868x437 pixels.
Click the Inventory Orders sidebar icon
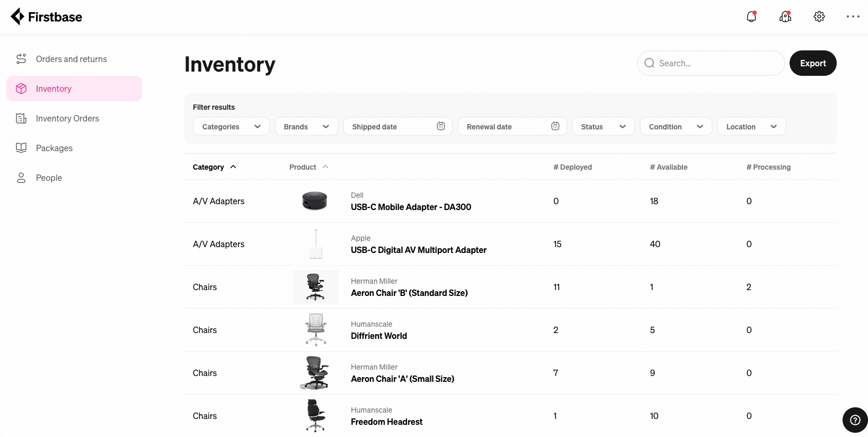(x=21, y=118)
